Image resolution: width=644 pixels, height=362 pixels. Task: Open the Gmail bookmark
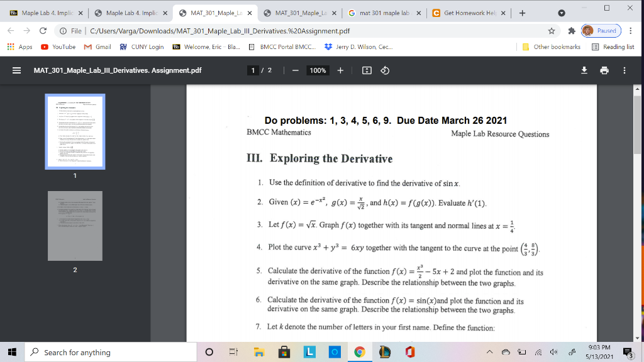[x=97, y=47]
